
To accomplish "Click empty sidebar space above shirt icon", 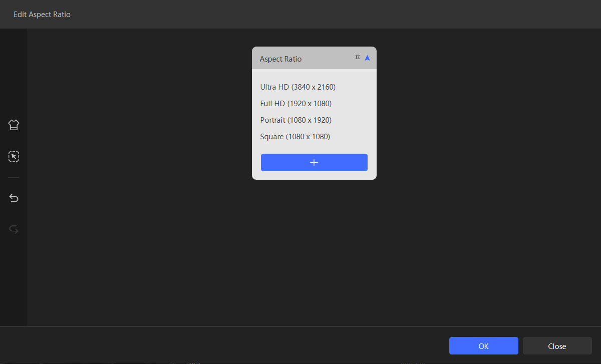I will (14, 75).
